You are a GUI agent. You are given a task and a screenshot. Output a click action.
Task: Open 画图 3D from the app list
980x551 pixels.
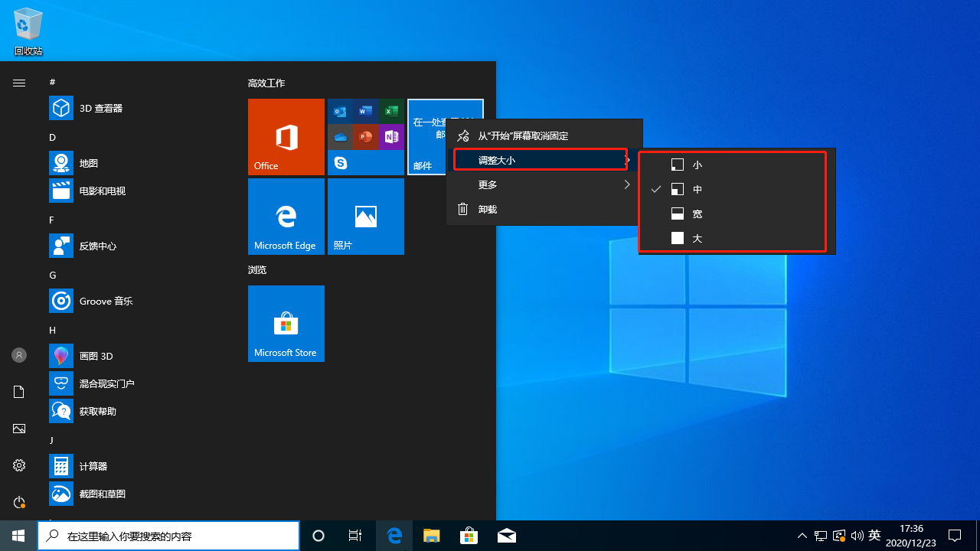96,356
